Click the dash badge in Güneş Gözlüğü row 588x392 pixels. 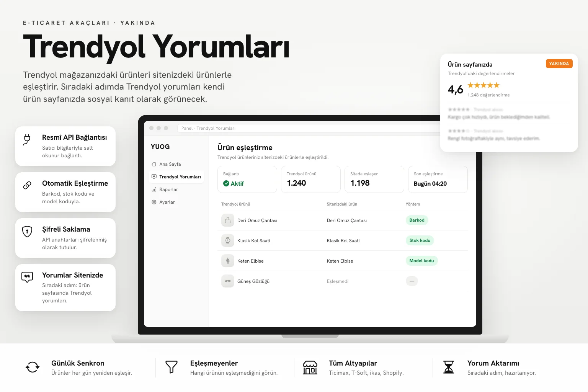click(412, 281)
